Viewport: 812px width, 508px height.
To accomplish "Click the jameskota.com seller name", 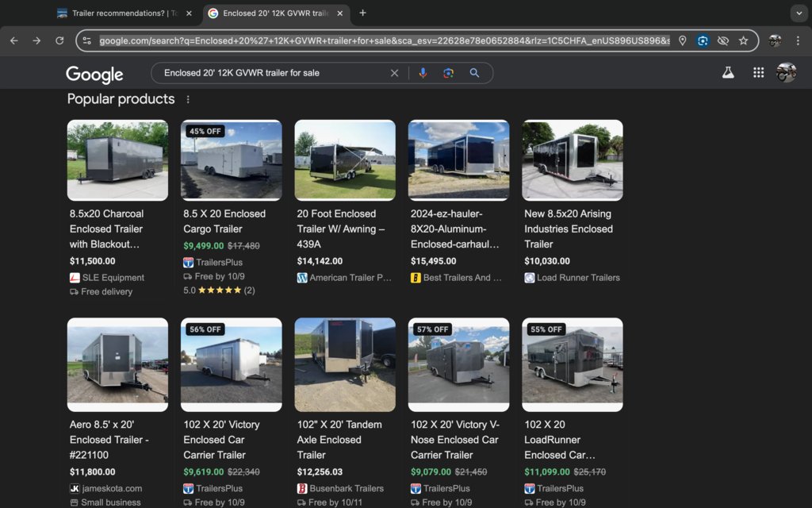I will click(x=112, y=488).
